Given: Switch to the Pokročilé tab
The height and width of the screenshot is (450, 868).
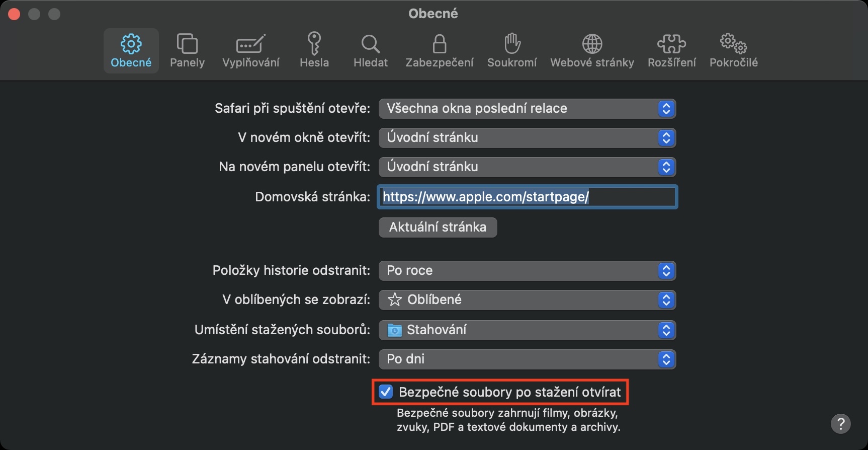Looking at the screenshot, I should coord(733,51).
